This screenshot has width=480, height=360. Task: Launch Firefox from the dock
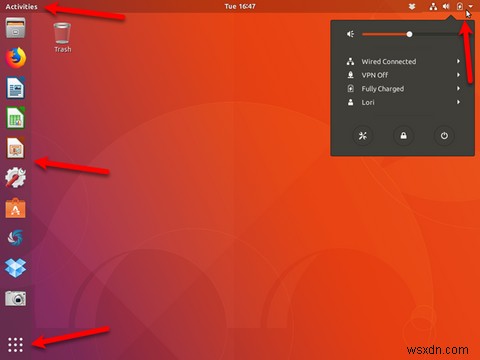click(x=16, y=57)
